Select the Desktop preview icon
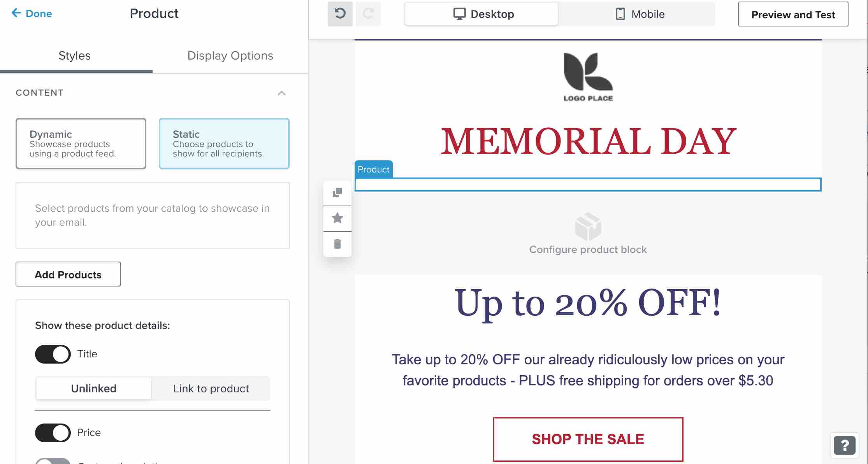The width and height of the screenshot is (868, 464). 459,14
